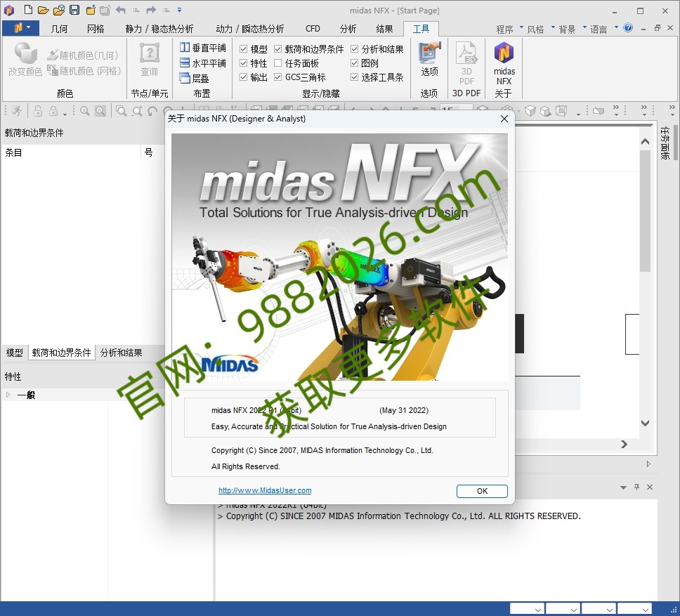Click OK in the About dialog
Screen dimensions: 680x616
point(482,491)
